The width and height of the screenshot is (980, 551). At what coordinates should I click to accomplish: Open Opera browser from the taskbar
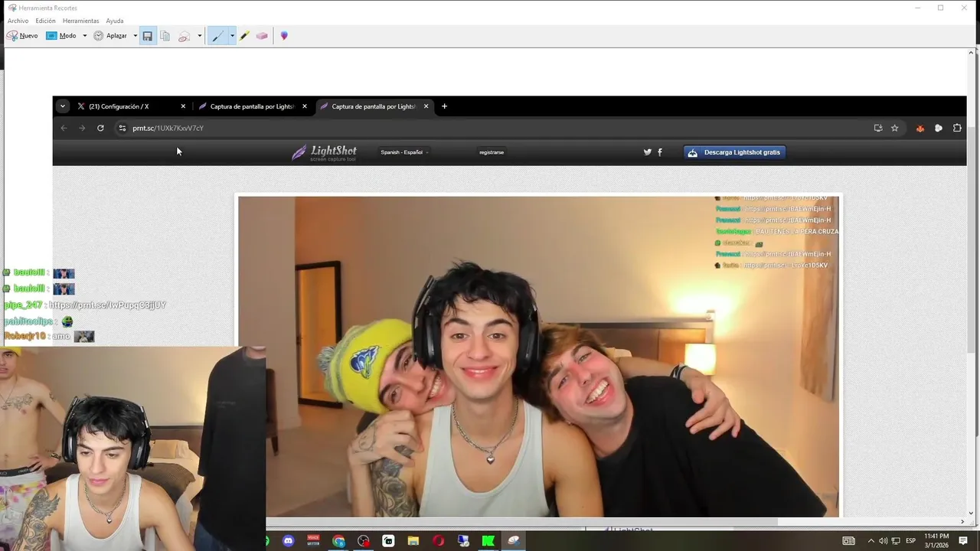pyautogui.click(x=438, y=541)
